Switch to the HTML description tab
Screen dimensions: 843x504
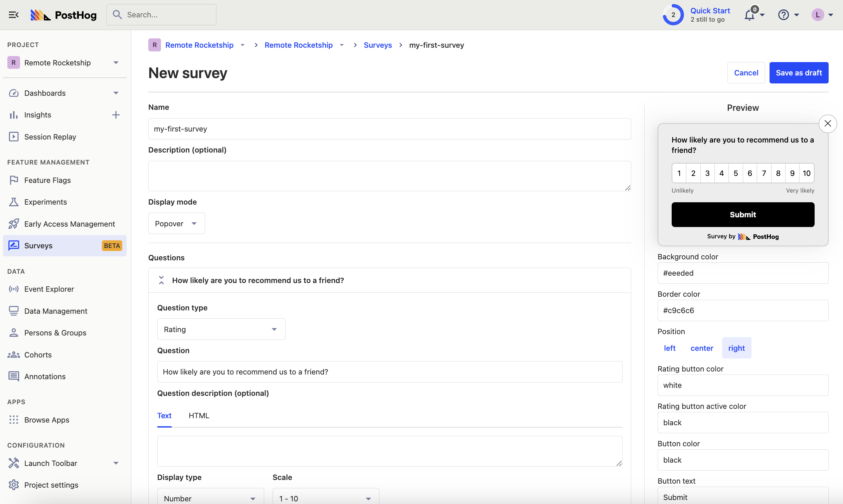[x=199, y=415]
